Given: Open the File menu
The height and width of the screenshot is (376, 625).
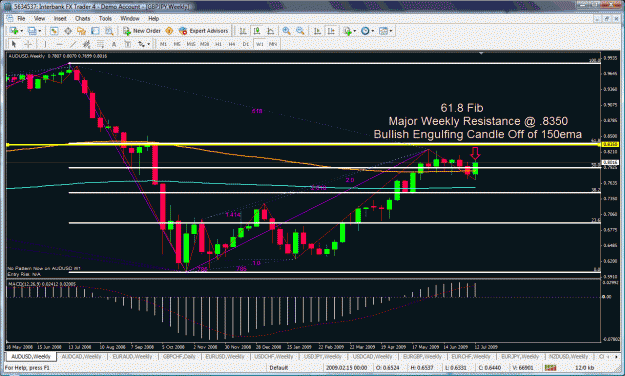Looking at the screenshot, I should pos(21,18).
